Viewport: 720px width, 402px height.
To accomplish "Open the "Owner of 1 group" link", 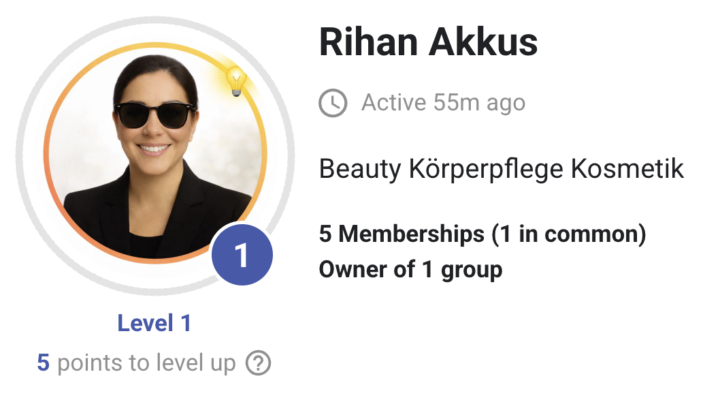I will point(410,269).
